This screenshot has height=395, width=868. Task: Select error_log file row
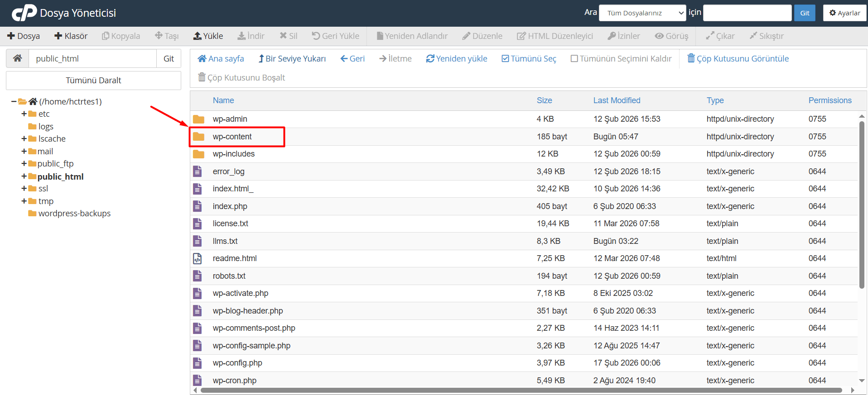coord(524,171)
